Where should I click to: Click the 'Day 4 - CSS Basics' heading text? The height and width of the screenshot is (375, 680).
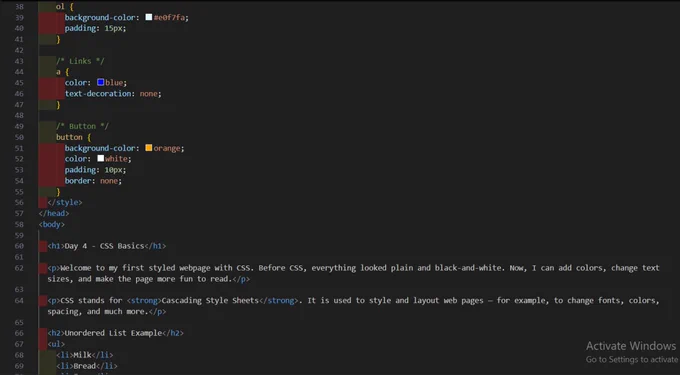[x=104, y=246]
